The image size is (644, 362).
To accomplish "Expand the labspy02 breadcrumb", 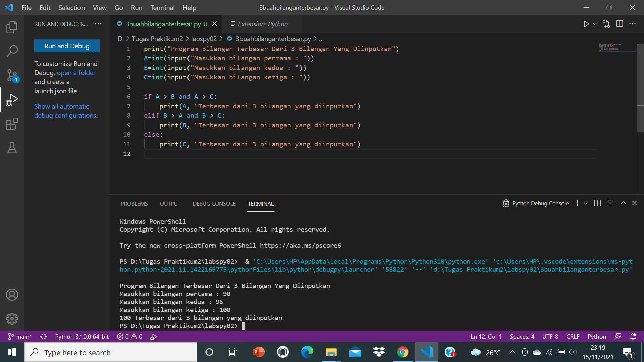I will (x=204, y=39).
